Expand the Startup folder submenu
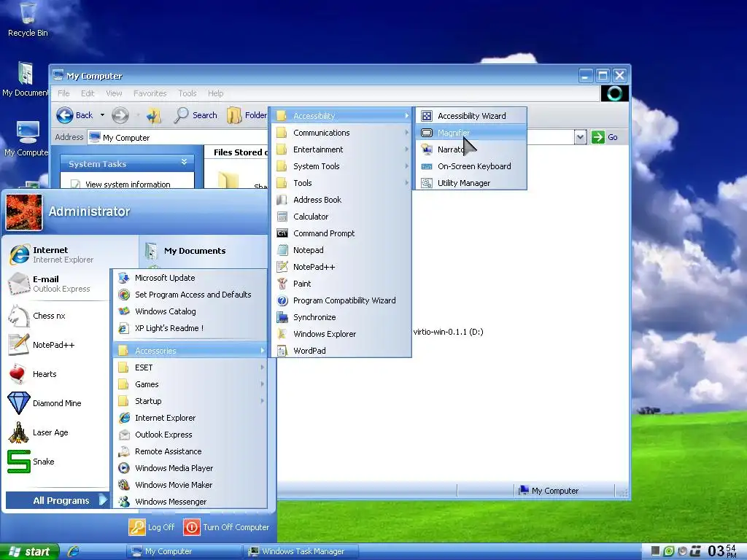 tap(190, 401)
